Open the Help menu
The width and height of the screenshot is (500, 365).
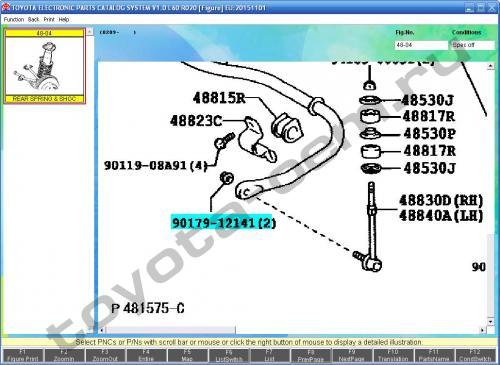[x=64, y=20]
